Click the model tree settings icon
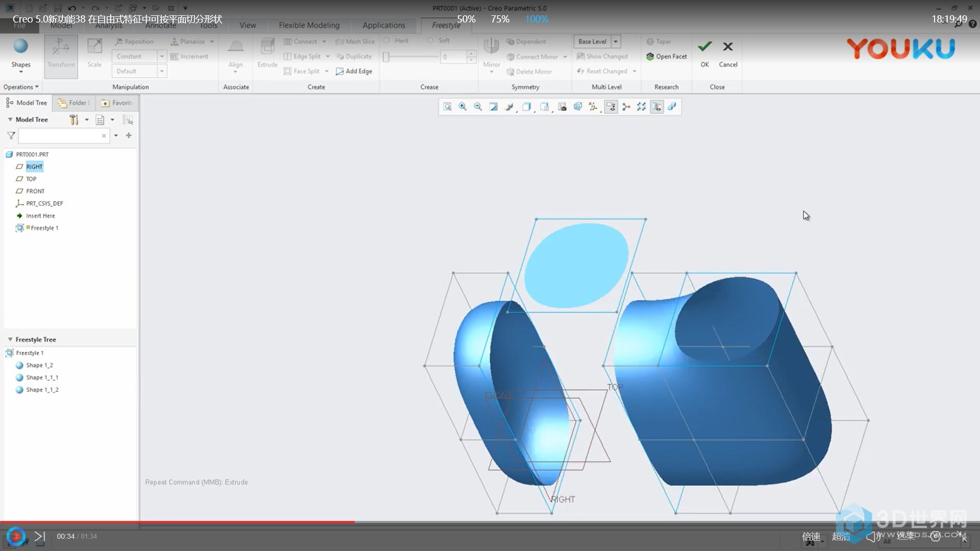 (75, 120)
